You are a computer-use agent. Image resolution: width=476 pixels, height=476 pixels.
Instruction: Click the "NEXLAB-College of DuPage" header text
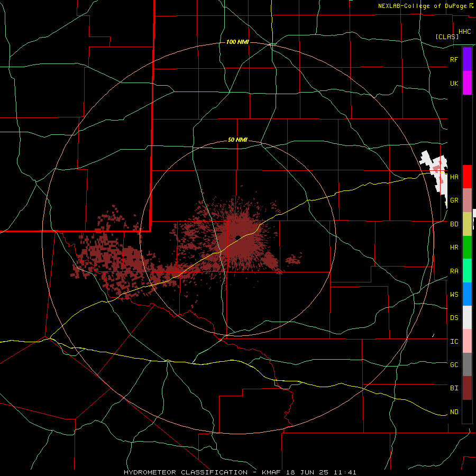point(423,6)
